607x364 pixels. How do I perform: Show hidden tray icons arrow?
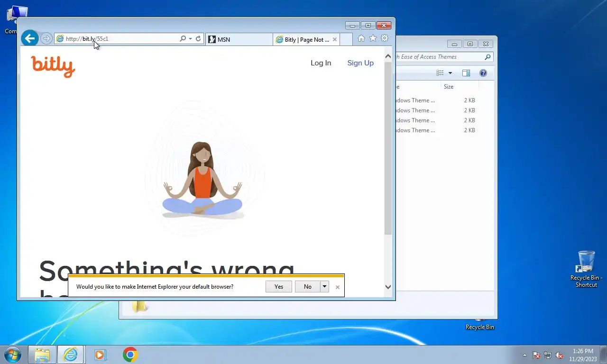524,355
